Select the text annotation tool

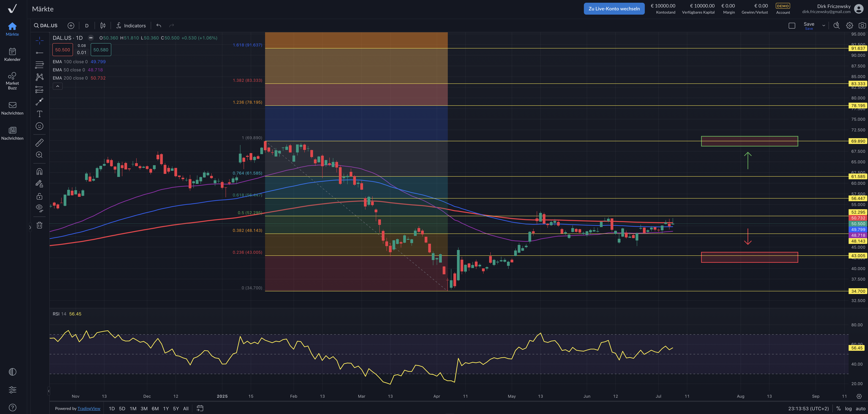[x=39, y=114]
